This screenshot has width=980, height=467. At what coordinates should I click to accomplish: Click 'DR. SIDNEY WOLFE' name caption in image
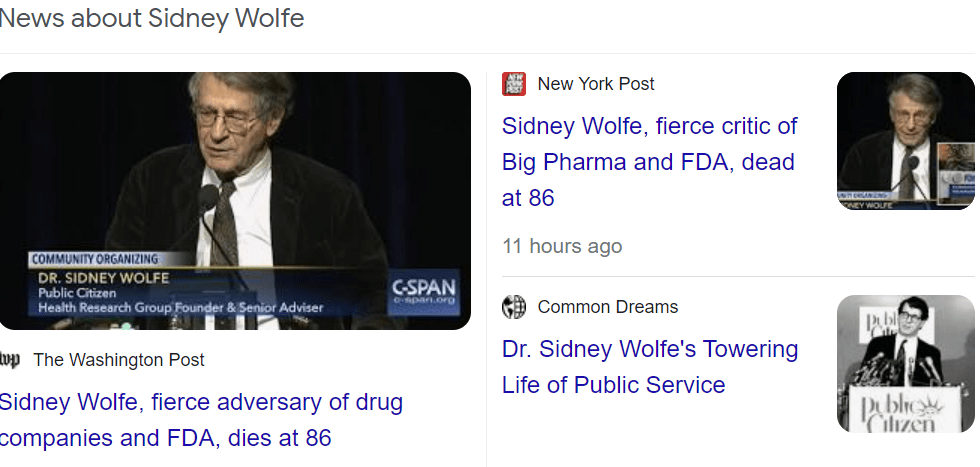pos(103,278)
